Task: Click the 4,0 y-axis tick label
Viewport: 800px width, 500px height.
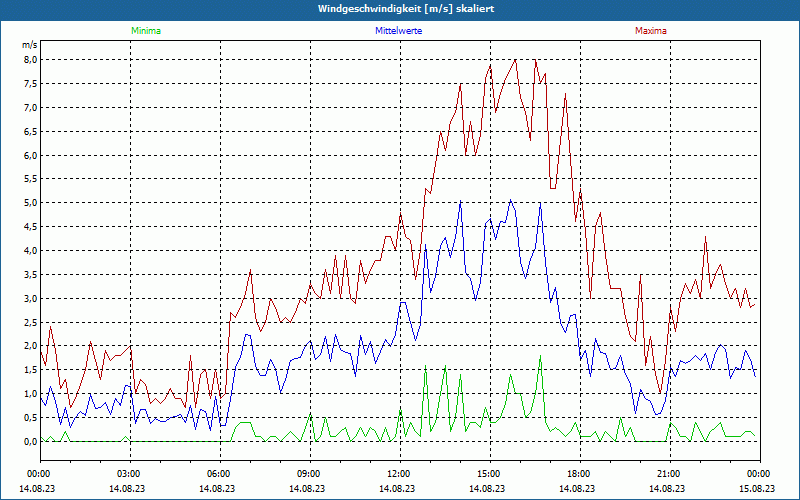Action: point(29,251)
